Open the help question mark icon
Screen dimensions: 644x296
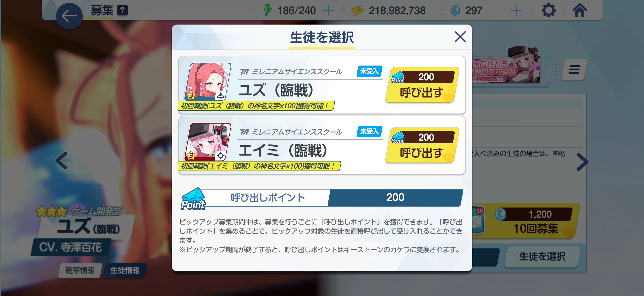[122, 11]
